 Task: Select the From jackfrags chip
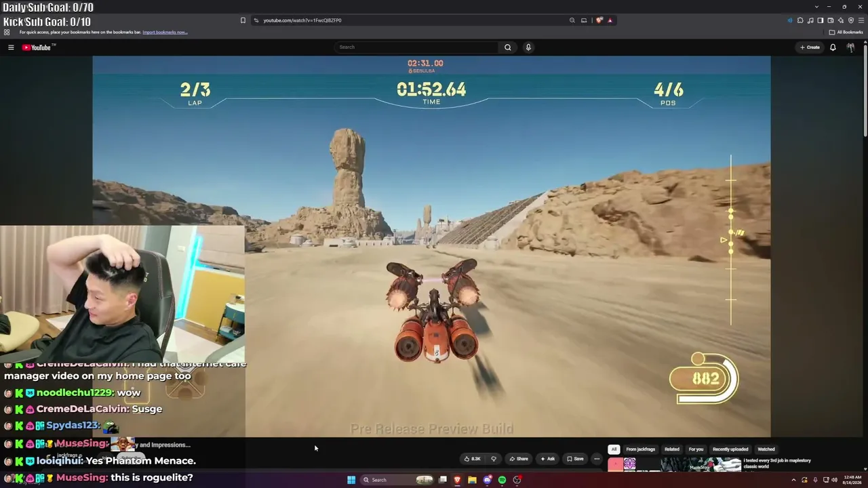coord(641,449)
